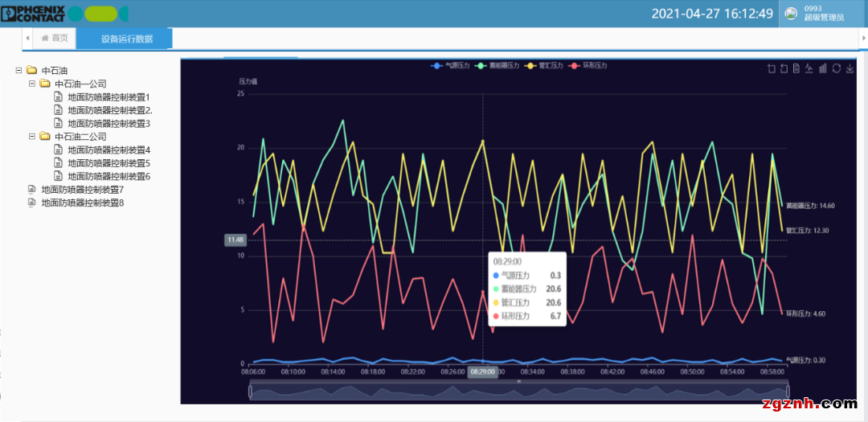The height and width of the screenshot is (422, 868).
Task: Switch chart to line type icon
Action: [809, 68]
